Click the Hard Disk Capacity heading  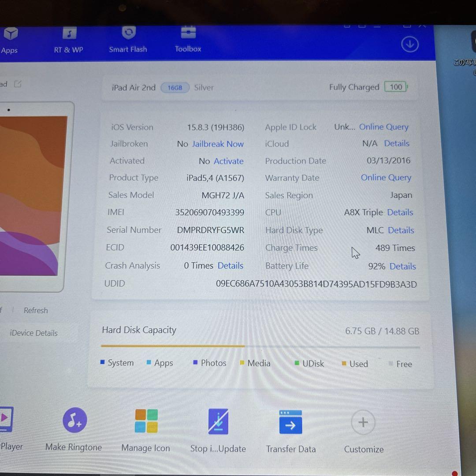[139, 330]
